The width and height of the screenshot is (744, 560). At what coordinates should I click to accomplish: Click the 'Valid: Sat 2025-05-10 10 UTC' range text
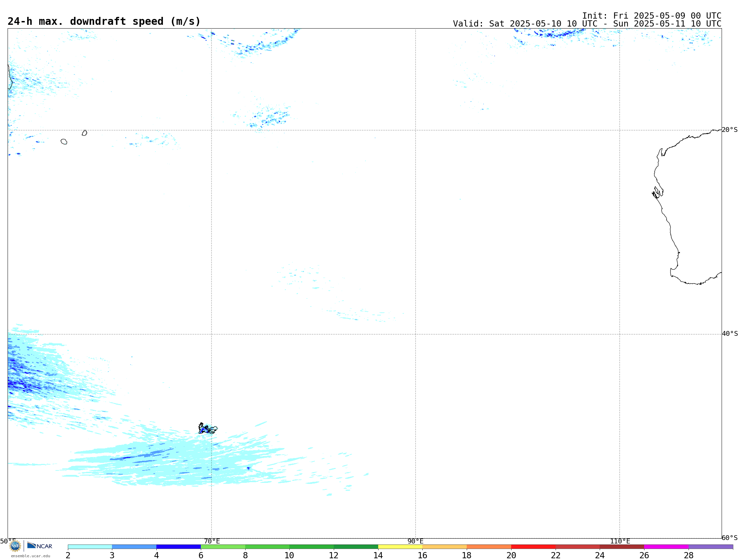point(587,24)
